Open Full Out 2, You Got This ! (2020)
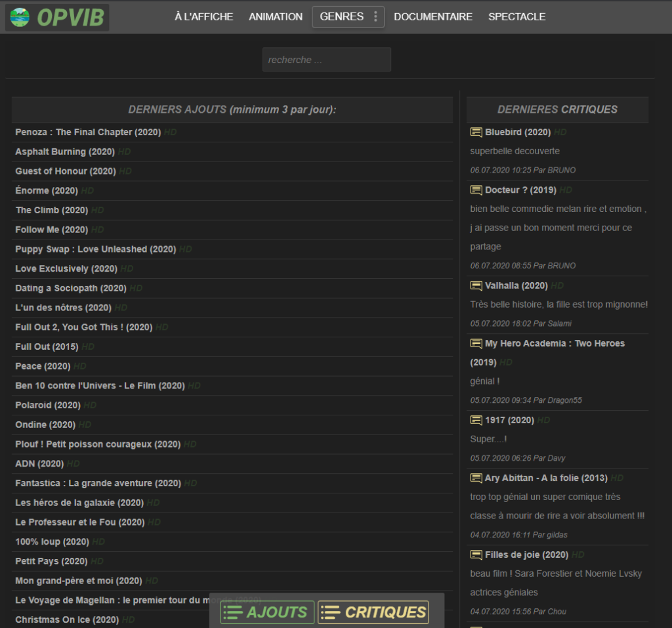This screenshot has height=628, width=672. pos(84,327)
